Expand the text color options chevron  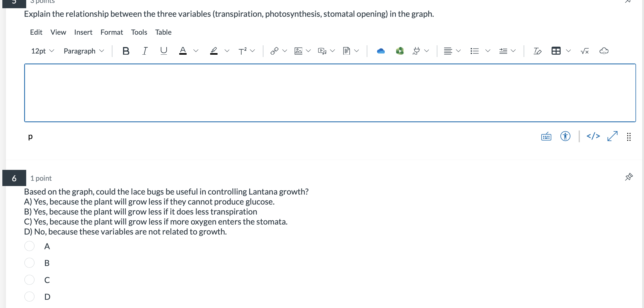[196, 51]
